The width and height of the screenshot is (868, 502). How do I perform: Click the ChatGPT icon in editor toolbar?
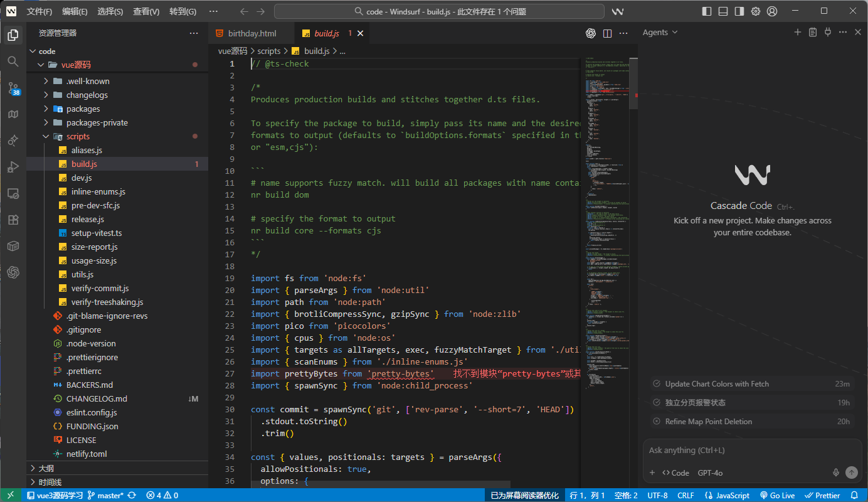[x=591, y=33]
